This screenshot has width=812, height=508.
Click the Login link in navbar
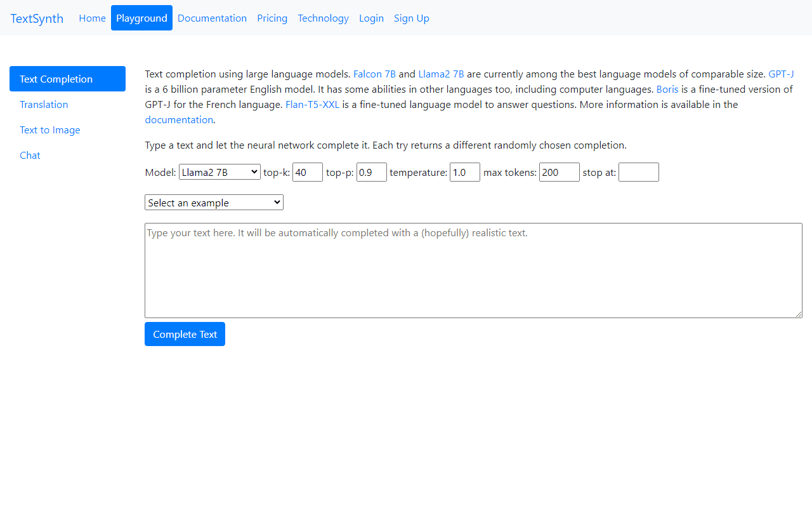371,18
